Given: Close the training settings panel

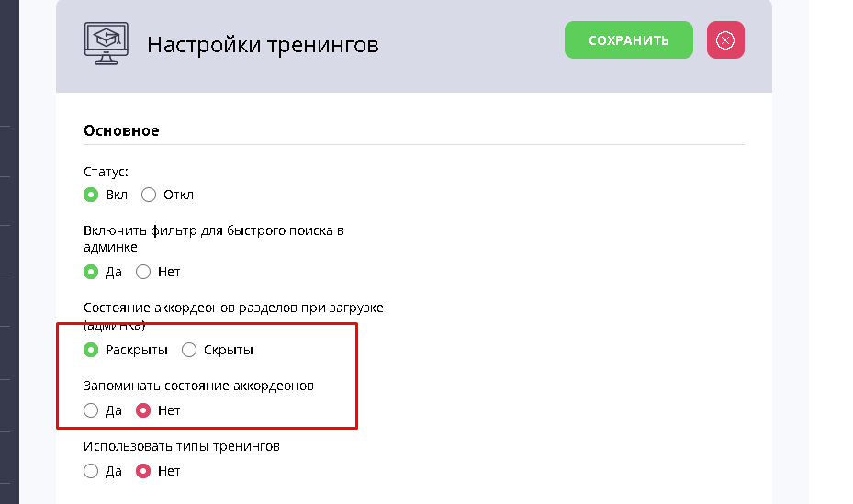Looking at the screenshot, I should (725, 40).
